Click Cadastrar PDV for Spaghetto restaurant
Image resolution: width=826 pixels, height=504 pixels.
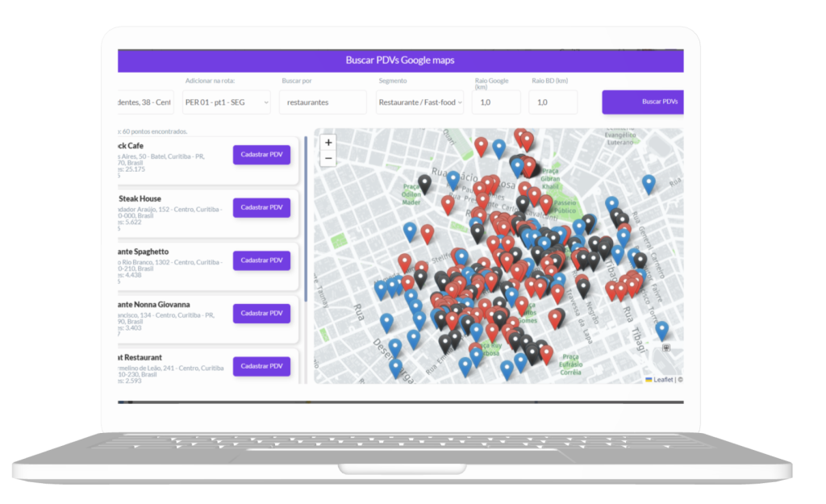[x=261, y=260]
